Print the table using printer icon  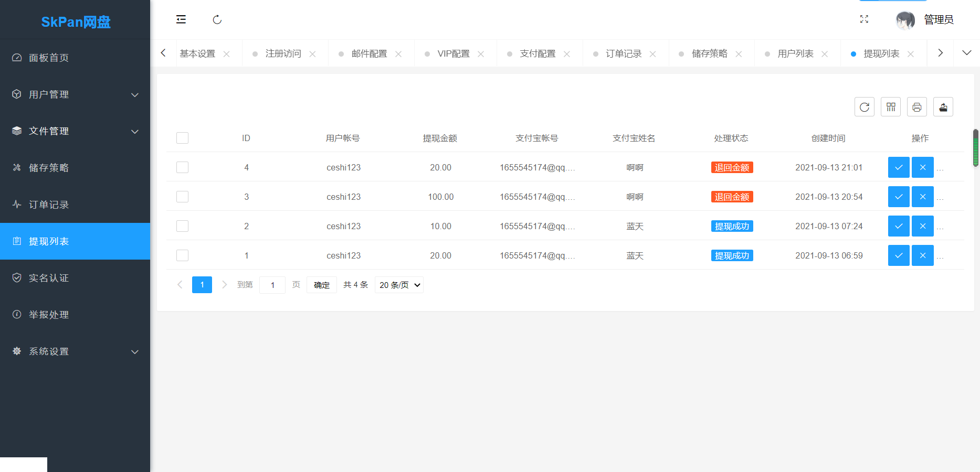(x=916, y=107)
